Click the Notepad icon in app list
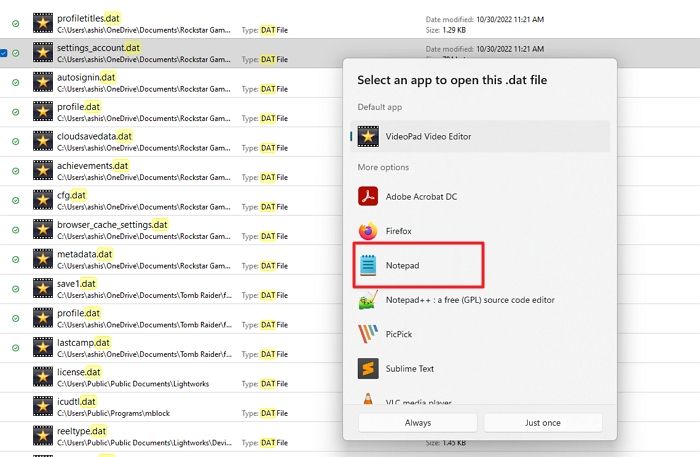The width and height of the screenshot is (700, 457). pos(368,265)
